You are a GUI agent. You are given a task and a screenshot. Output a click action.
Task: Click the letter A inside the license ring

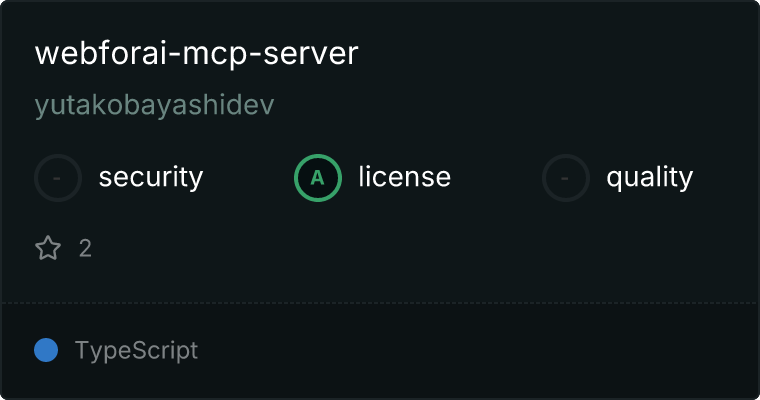pos(317,178)
